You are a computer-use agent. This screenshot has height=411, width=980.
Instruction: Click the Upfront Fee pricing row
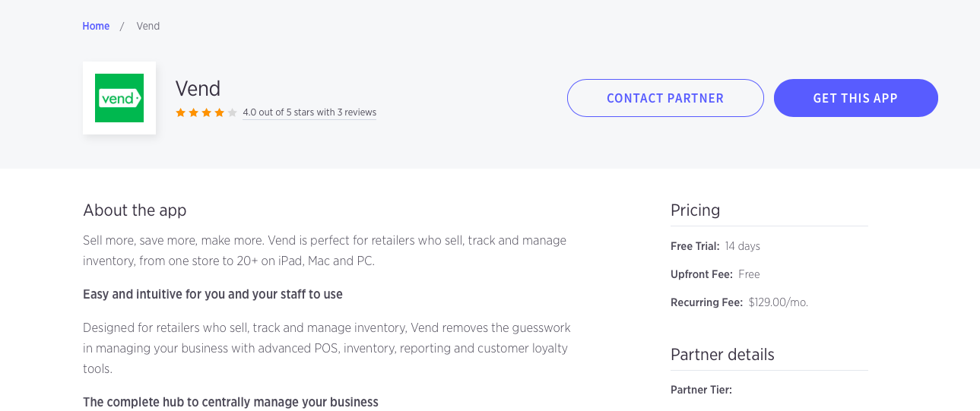pyautogui.click(x=715, y=274)
